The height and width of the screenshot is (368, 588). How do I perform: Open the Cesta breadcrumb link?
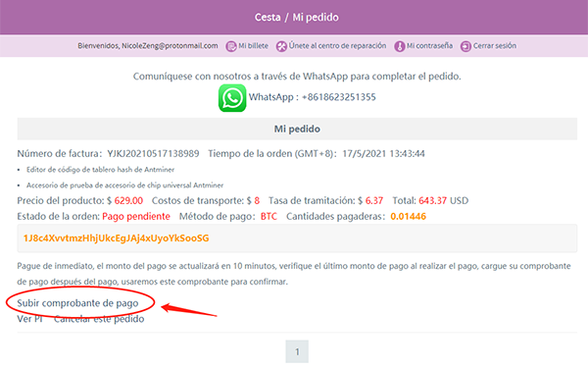268,18
